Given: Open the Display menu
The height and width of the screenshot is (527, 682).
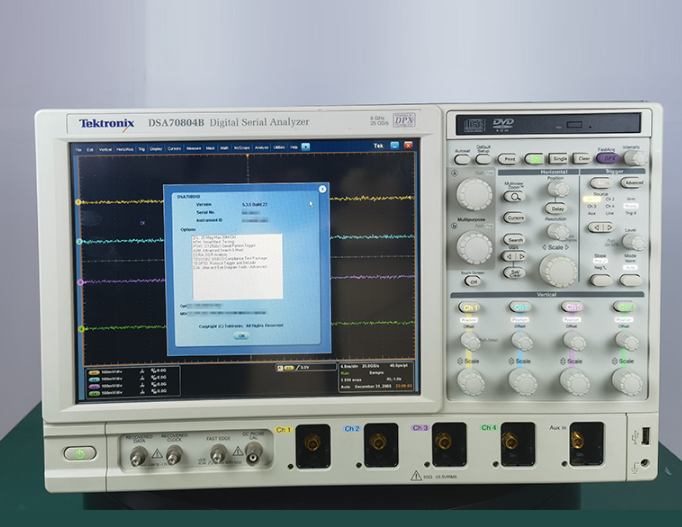Looking at the screenshot, I should point(156,149).
